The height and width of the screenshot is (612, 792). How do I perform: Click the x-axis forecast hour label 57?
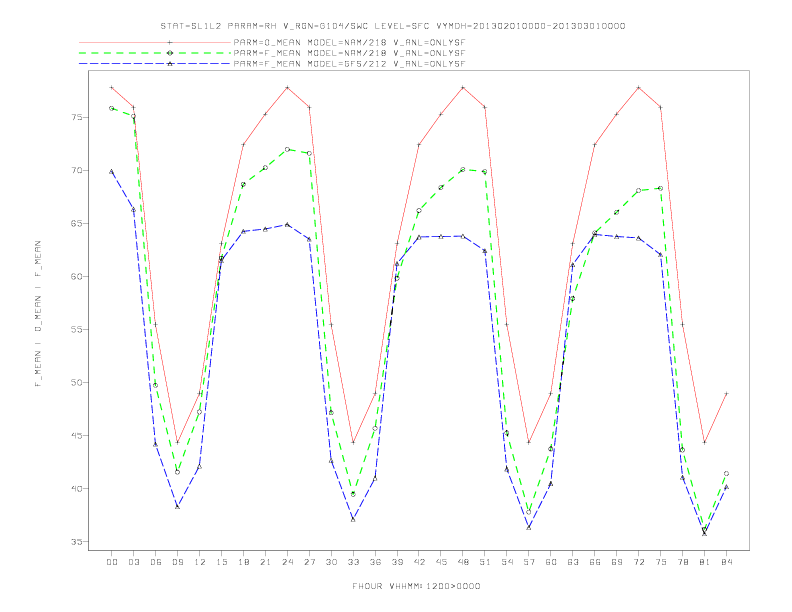click(x=529, y=562)
